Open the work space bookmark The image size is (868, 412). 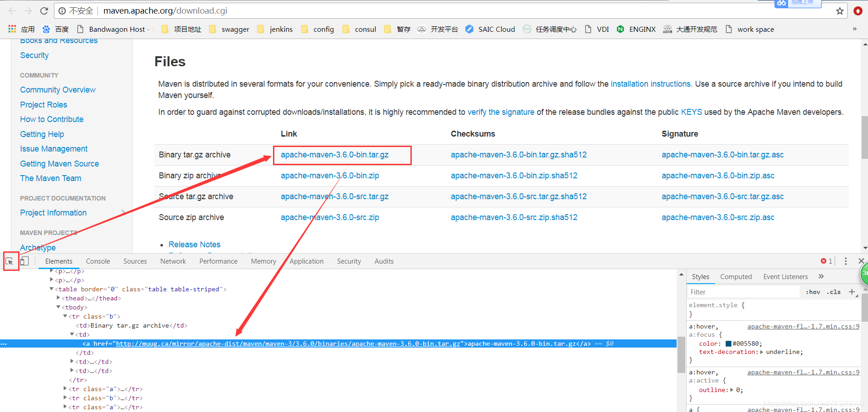coord(750,29)
